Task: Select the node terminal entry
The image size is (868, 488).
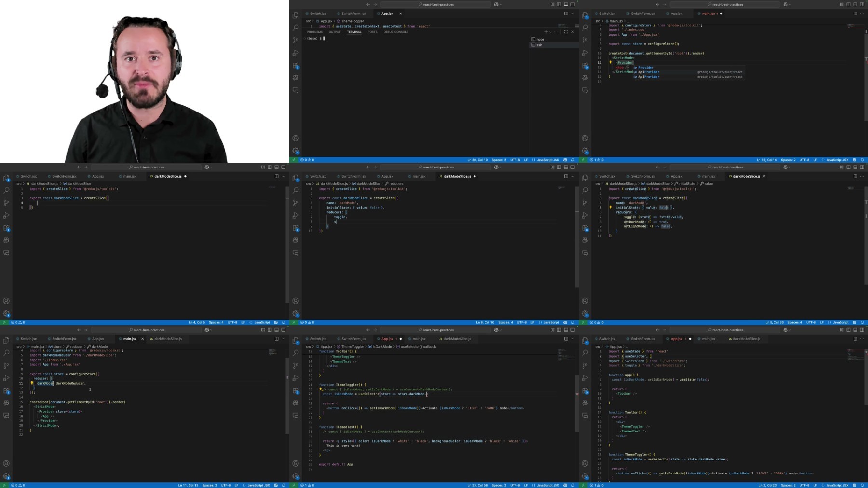Action: (554, 39)
